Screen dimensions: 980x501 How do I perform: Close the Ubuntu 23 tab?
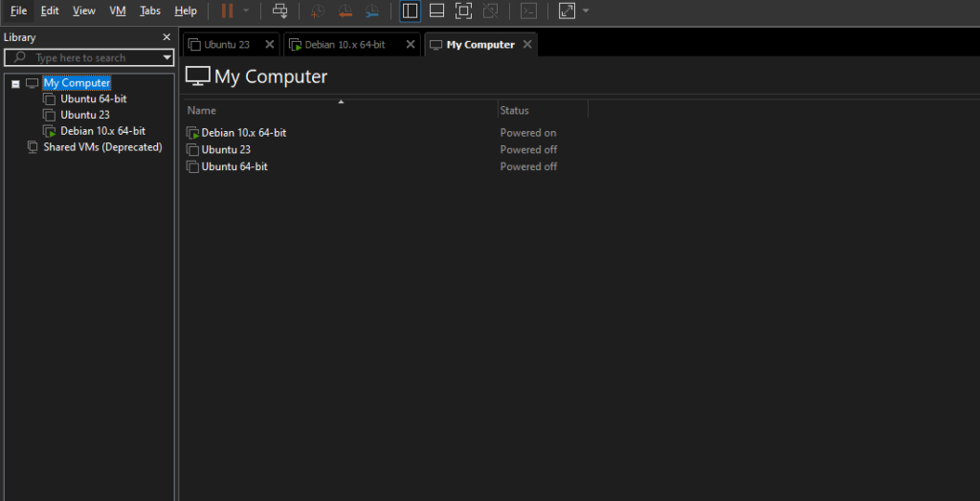[x=269, y=45]
